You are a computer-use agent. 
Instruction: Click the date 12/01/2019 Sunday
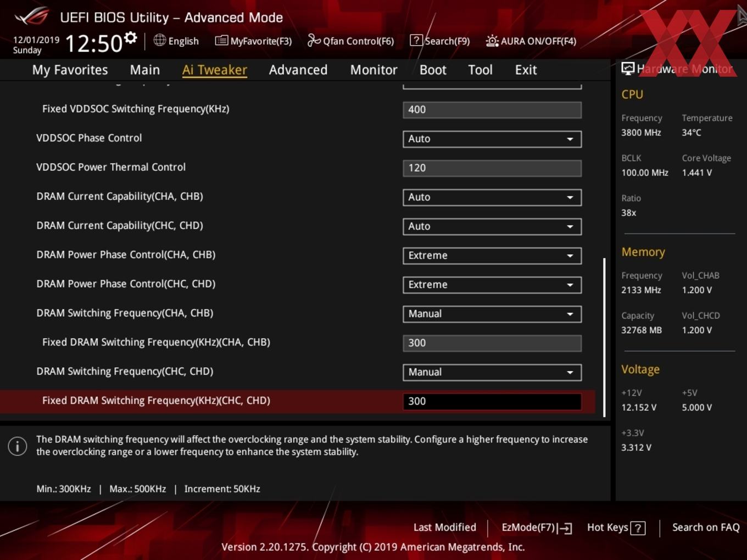click(x=36, y=45)
